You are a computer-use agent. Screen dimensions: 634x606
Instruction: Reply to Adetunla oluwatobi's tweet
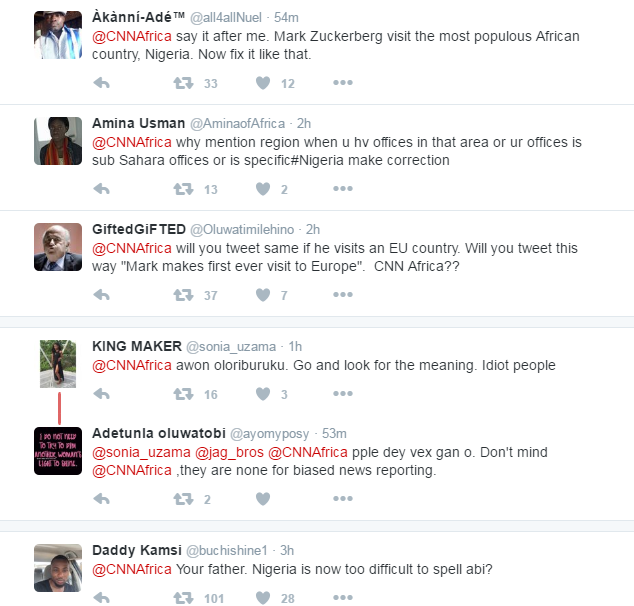click(x=101, y=500)
